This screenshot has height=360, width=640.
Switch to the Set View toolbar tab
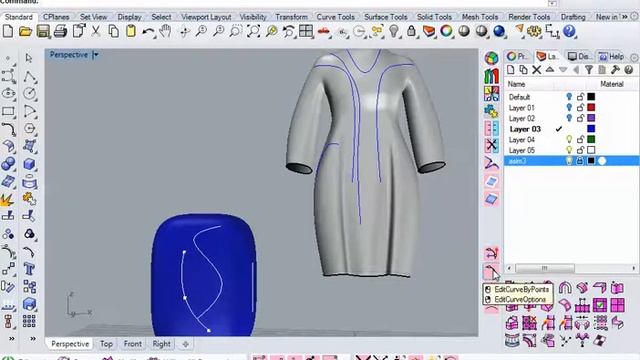pyautogui.click(x=93, y=17)
